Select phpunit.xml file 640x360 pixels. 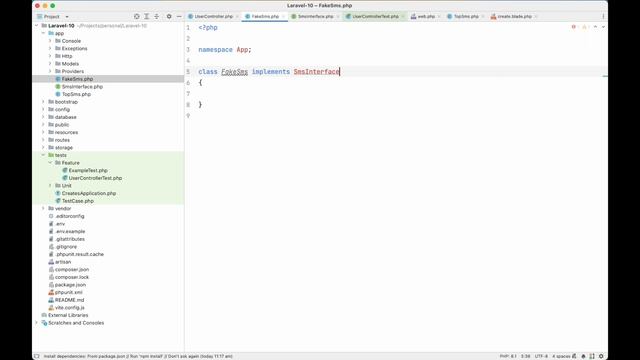69,292
